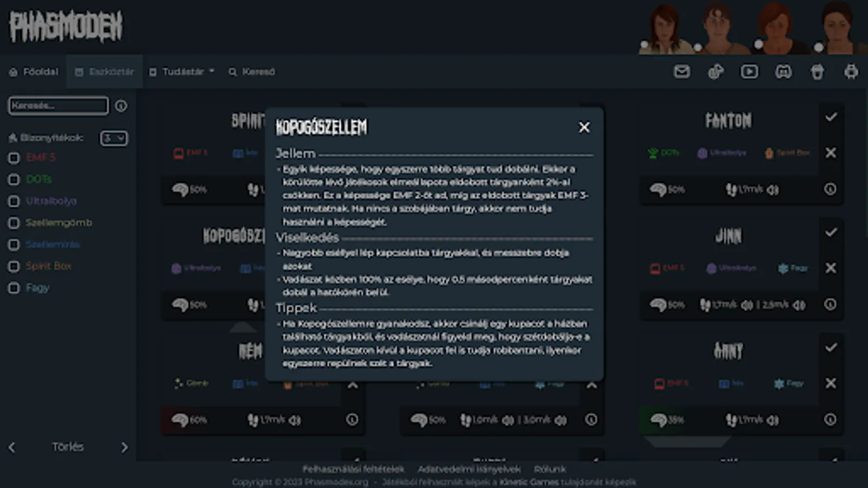Cross out the Fantom card with X
868x488 pixels.
(x=831, y=153)
